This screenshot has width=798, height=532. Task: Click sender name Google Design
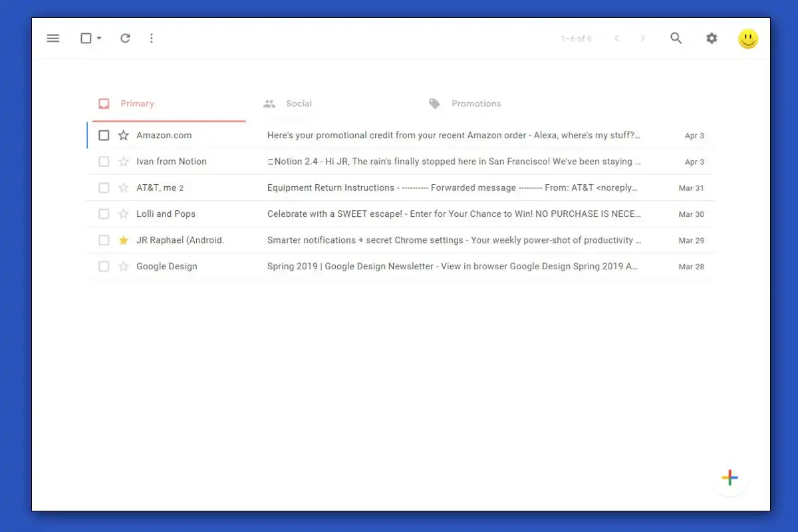tap(167, 267)
